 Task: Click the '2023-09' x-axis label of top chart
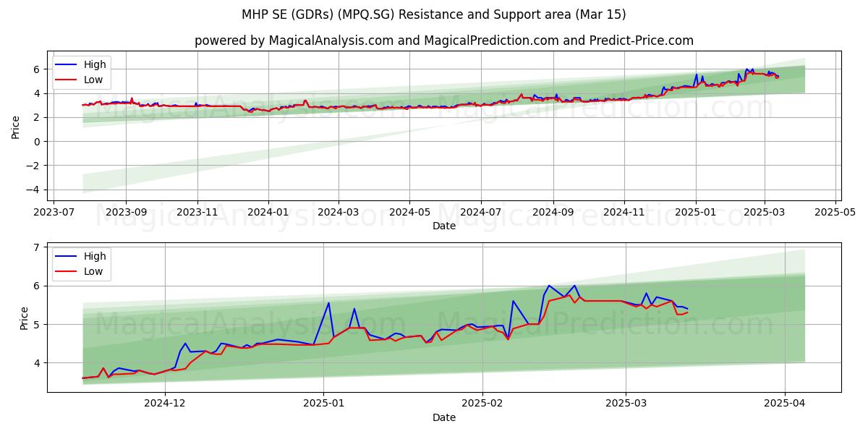[126, 213]
